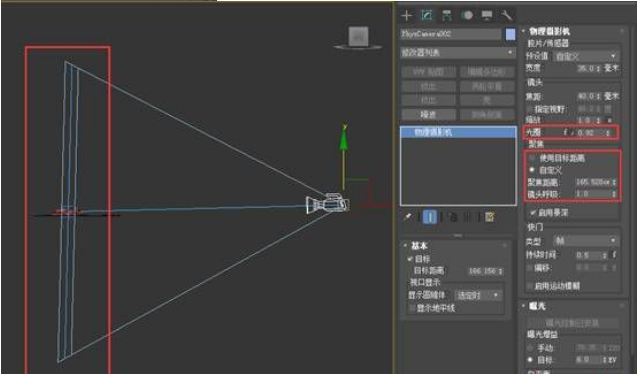Click the PhysCamera002 object name field
637x374 pixels.
click(x=451, y=34)
